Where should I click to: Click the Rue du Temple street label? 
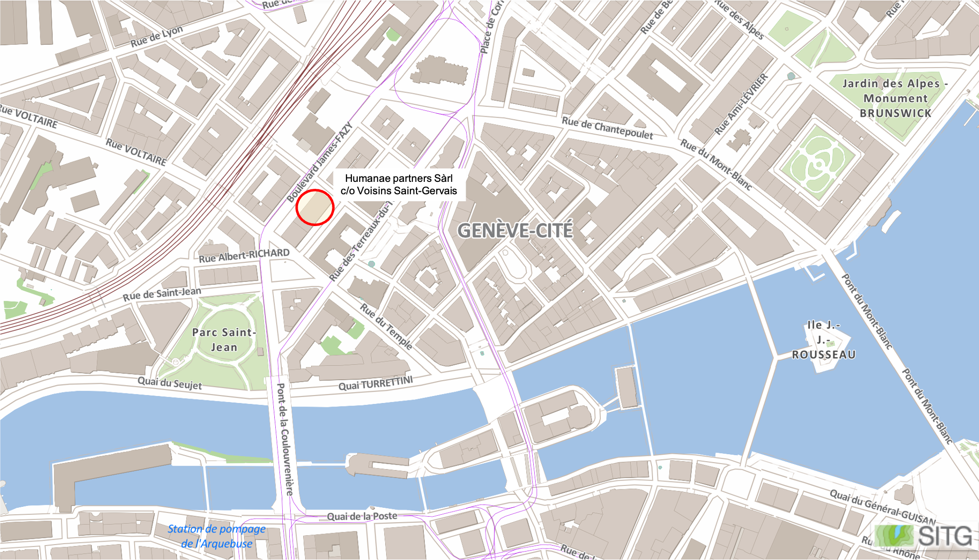(x=386, y=326)
